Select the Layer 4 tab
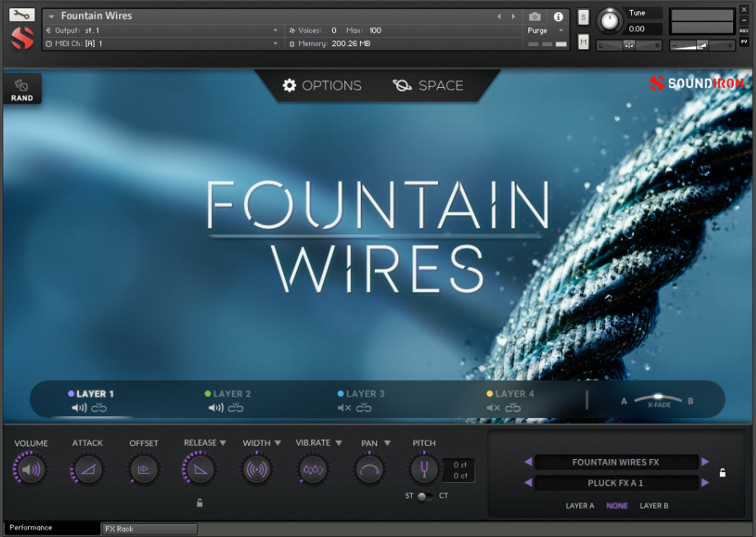Viewport: 756px width, 537px height. [510, 393]
